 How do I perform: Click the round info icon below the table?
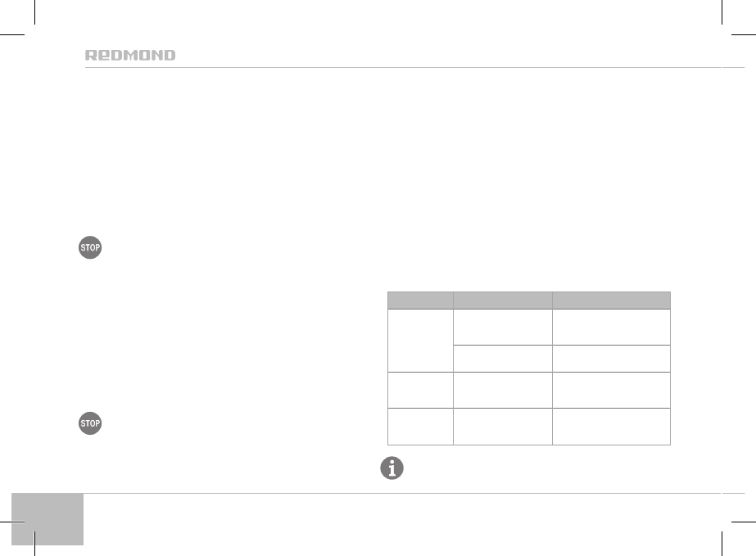(x=392, y=468)
